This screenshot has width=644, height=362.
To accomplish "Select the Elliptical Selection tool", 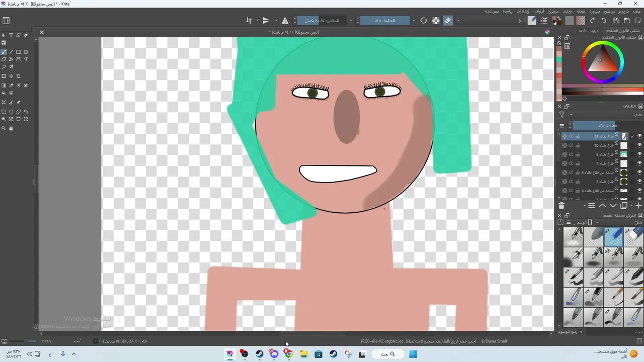I will point(11,112).
